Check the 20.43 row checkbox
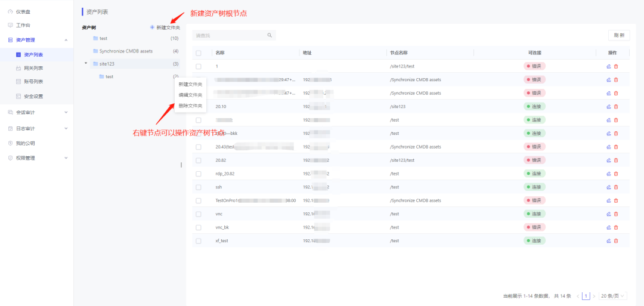Viewport: 644px width, 306px height. 199,147
